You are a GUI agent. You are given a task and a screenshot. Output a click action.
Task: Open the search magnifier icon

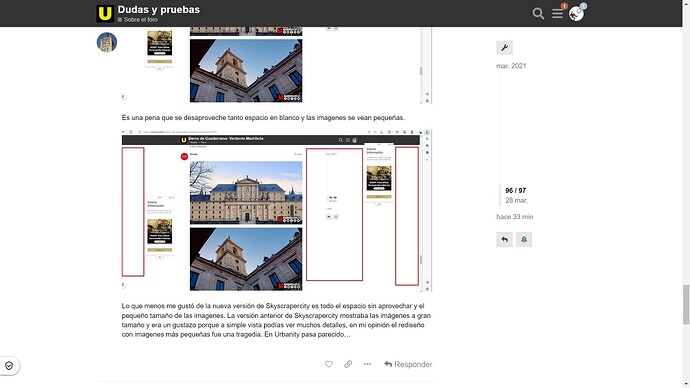538,14
